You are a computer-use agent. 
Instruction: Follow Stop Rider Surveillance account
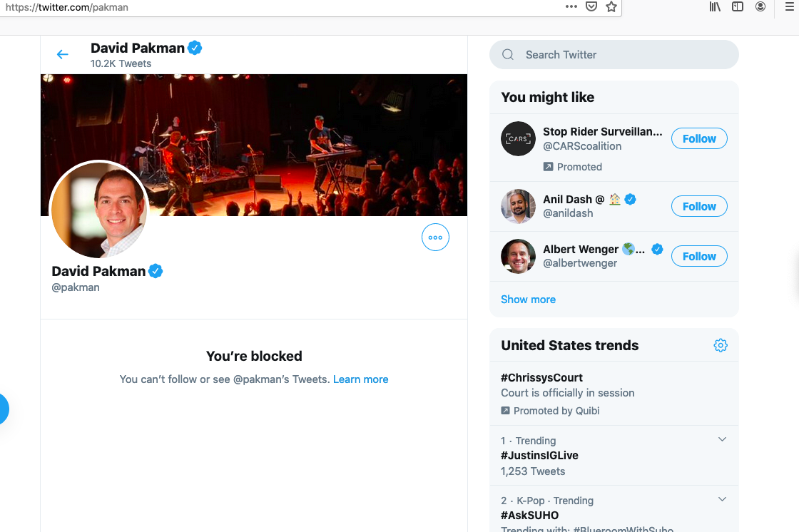pyautogui.click(x=699, y=138)
